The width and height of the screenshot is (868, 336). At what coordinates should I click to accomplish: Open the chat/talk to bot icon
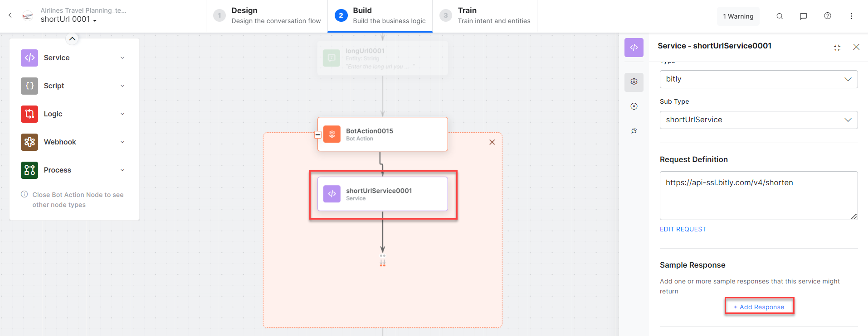coord(803,16)
